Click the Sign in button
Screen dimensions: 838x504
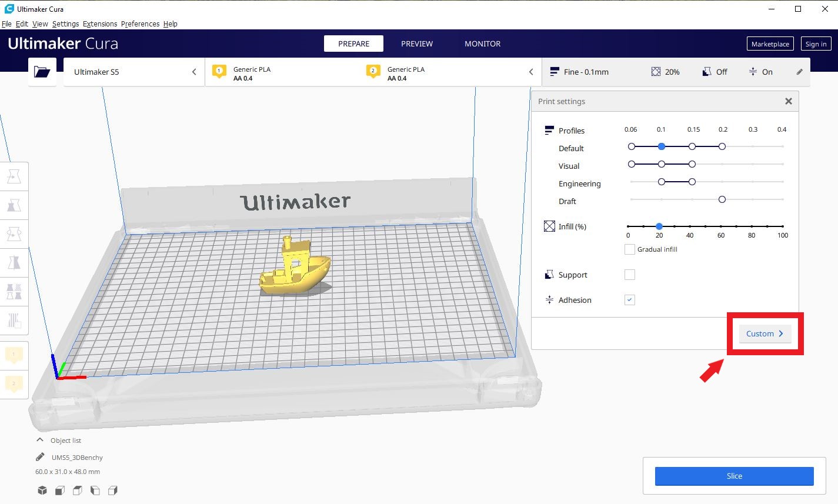tap(816, 44)
